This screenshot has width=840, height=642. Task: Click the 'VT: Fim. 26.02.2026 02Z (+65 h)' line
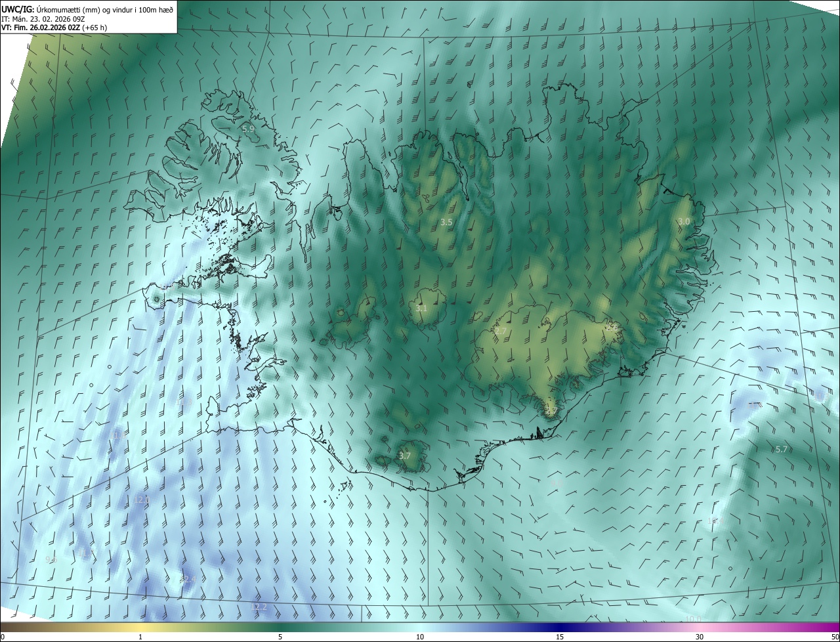pos(55,28)
